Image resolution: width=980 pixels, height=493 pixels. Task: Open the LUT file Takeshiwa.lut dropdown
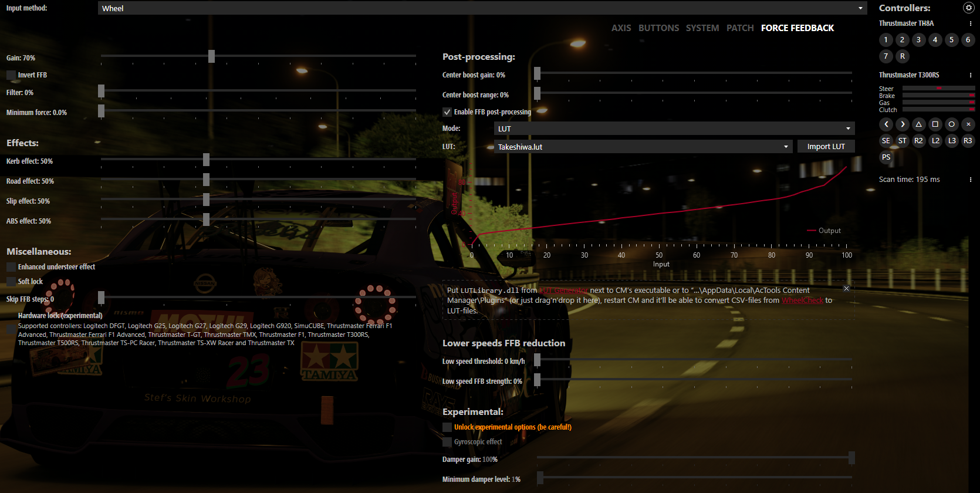tap(643, 147)
